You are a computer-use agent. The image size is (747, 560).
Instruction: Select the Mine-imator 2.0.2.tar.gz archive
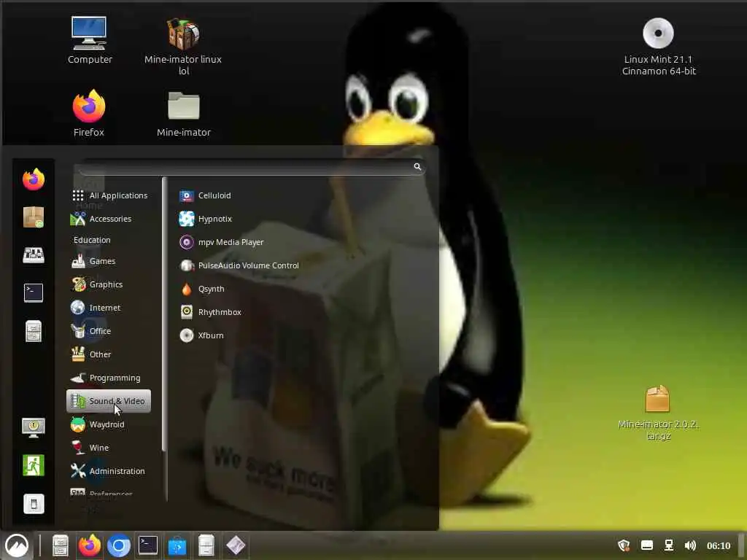tap(658, 413)
